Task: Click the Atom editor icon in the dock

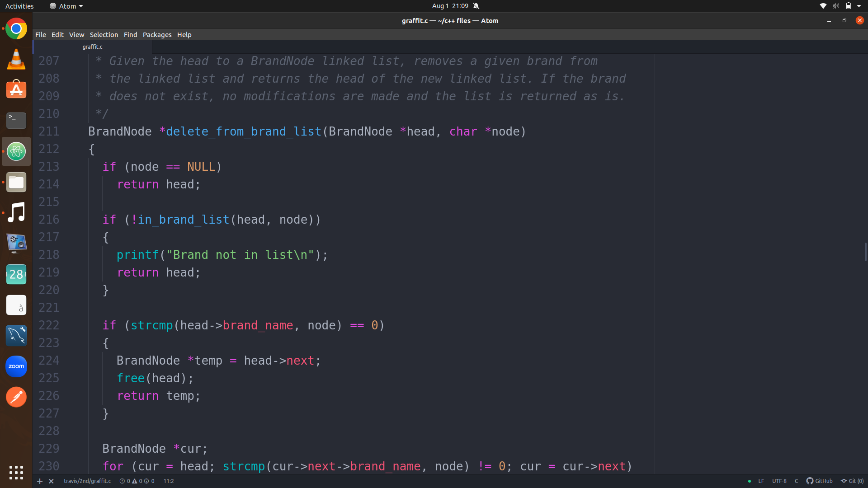Action: pos(16,151)
